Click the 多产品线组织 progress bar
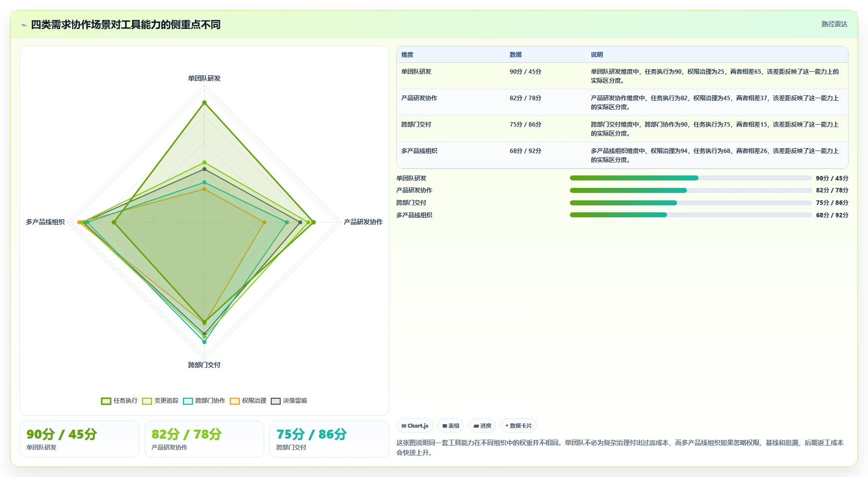The image size is (868, 477). click(x=691, y=215)
